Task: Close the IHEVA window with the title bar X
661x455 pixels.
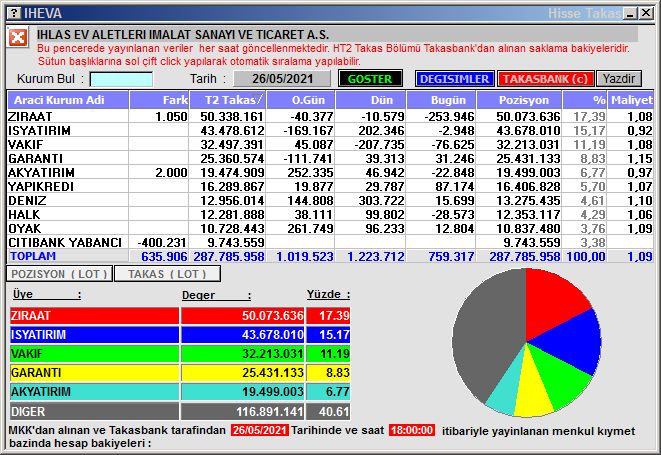Action: pyautogui.click(x=646, y=13)
